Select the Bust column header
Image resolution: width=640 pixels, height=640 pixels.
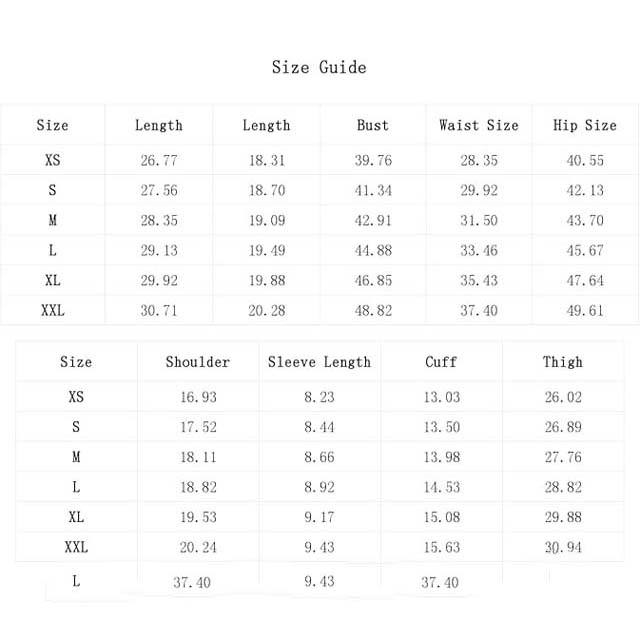pyautogui.click(x=373, y=125)
